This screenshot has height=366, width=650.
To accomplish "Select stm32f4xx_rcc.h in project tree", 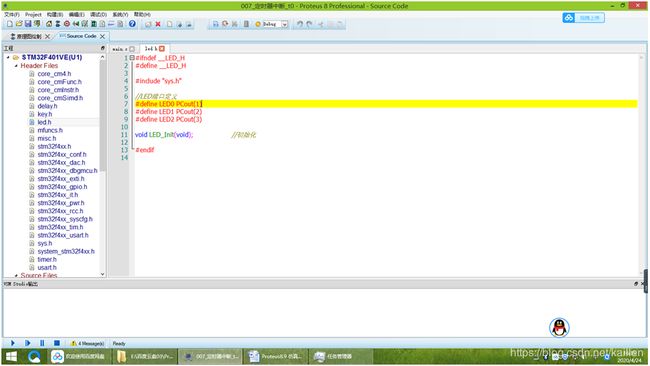I will [x=60, y=211].
